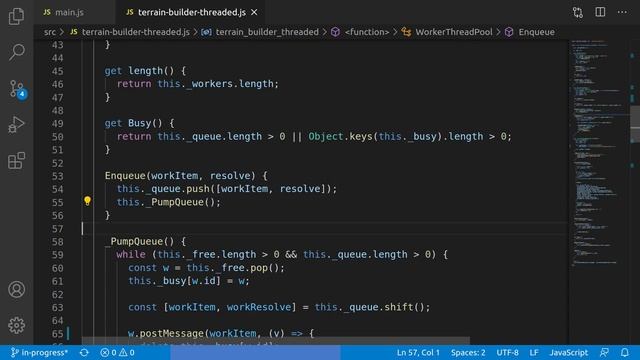Close the terrain-builder-threaded.js tab
The width and height of the screenshot is (640, 360).
point(254,12)
